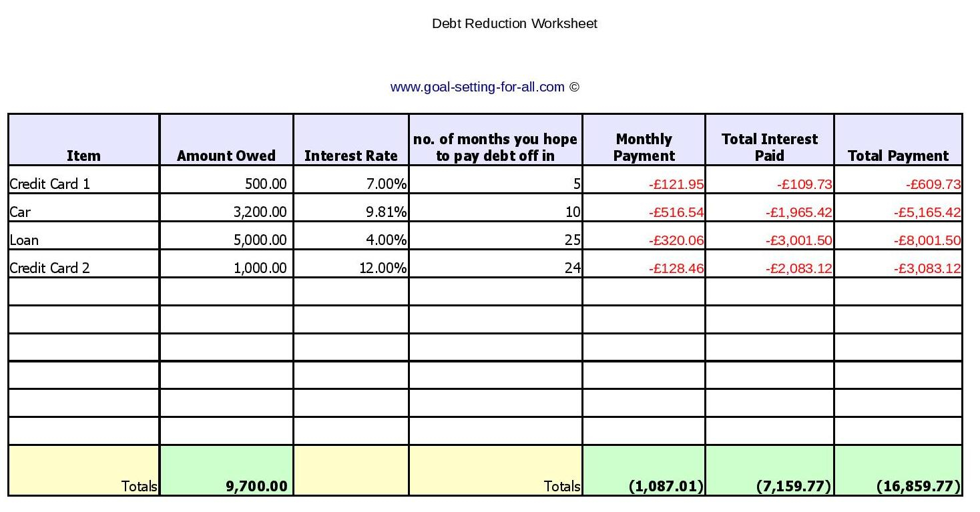
Task: Click the Interest Rate column header
Action: [x=351, y=156]
